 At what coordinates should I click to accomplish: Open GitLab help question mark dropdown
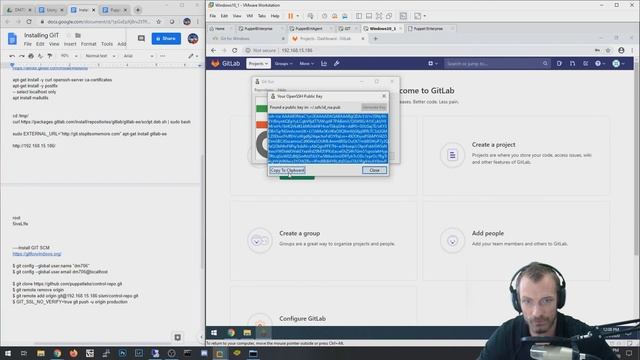(x=600, y=64)
